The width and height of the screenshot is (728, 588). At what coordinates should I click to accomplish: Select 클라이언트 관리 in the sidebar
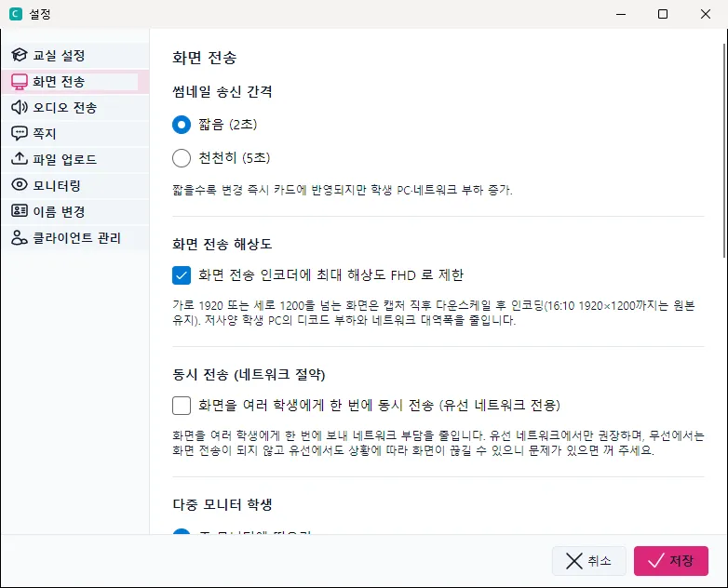[74, 237]
